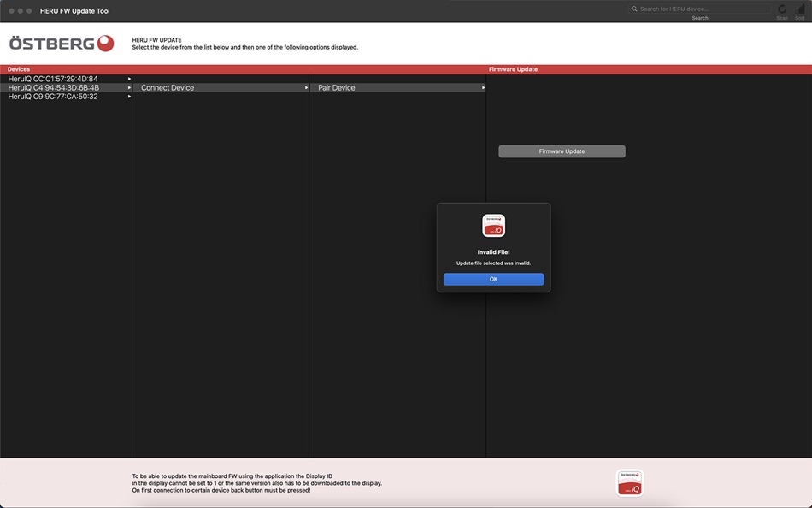The width and height of the screenshot is (812, 508).
Task: Click the red close window button
Action: click(11, 11)
